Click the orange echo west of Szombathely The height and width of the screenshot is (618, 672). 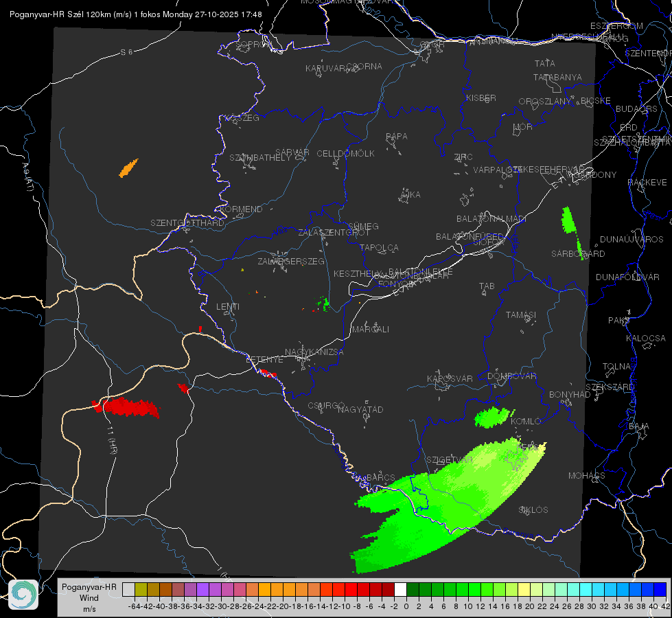[x=128, y=168]
